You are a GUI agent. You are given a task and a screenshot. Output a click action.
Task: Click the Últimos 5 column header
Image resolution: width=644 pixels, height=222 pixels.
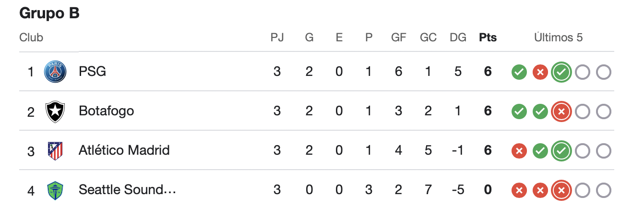(559, 37)
